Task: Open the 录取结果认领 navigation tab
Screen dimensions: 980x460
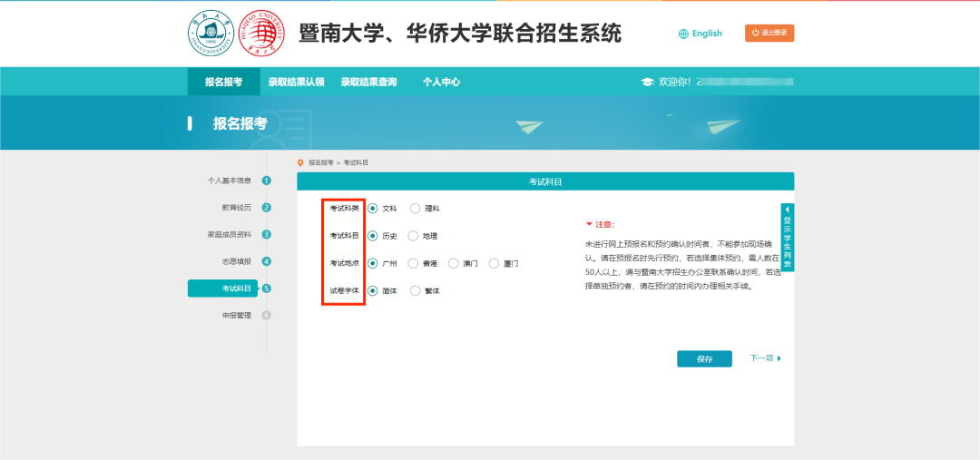Action: click(296, 82)
